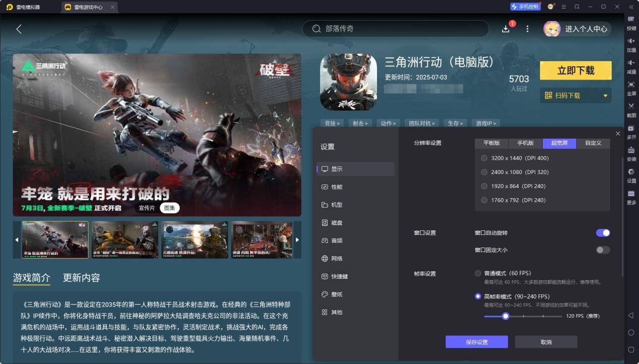Switch to 手机版 resolution tab
Viewport: 639px width, 364px height.
525,143
